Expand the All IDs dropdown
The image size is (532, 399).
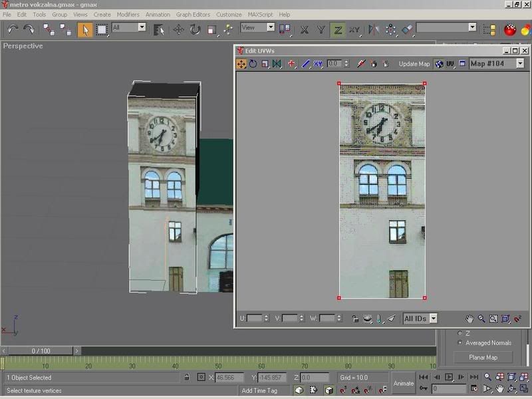(434, 319)
